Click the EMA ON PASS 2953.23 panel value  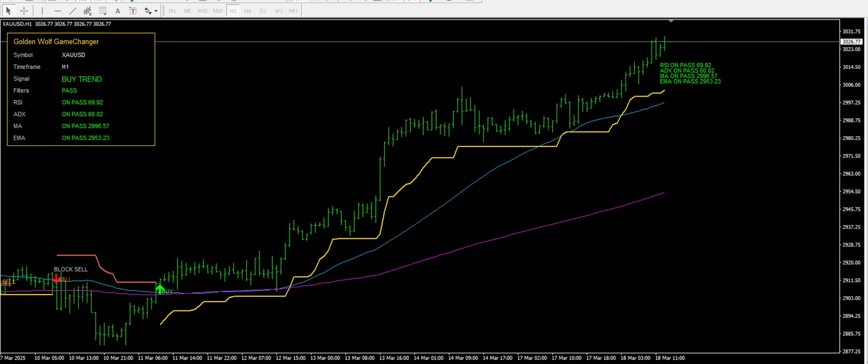[x=86, y=138]
